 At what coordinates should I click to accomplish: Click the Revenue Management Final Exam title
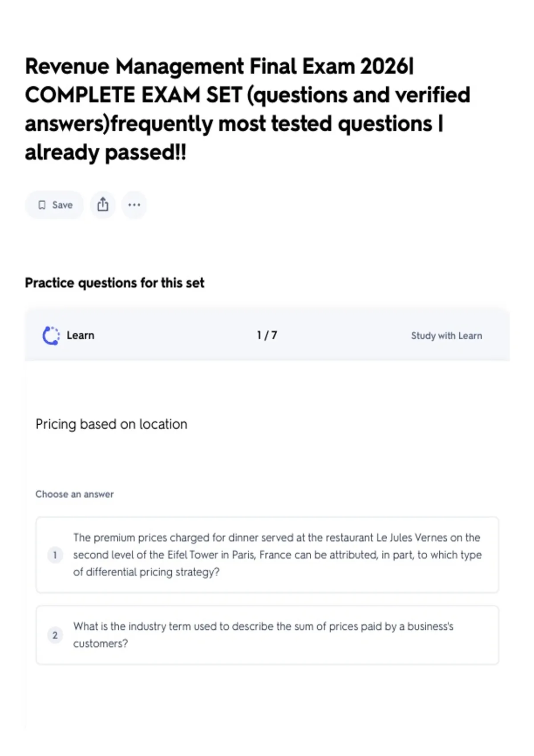coord(247,109)
